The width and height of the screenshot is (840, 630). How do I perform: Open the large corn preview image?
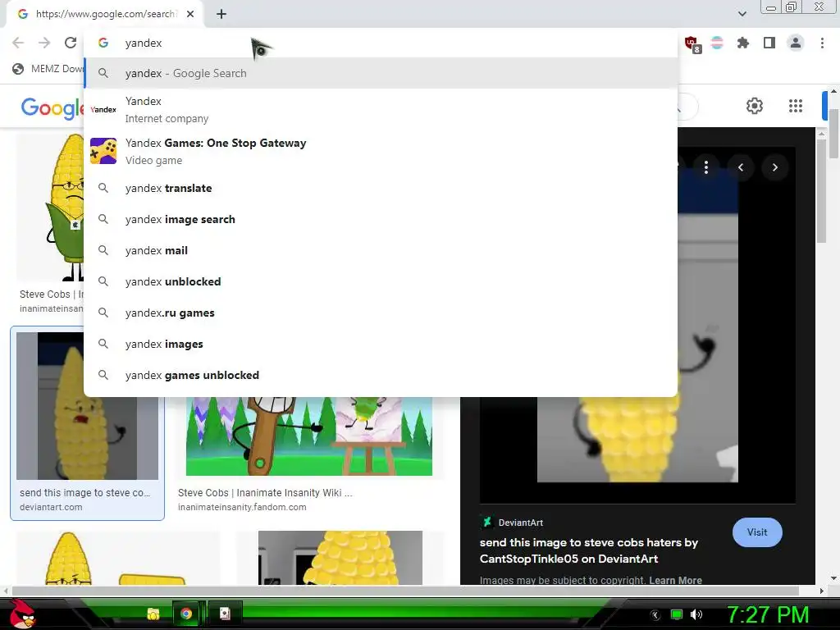[x=637, y=440]
